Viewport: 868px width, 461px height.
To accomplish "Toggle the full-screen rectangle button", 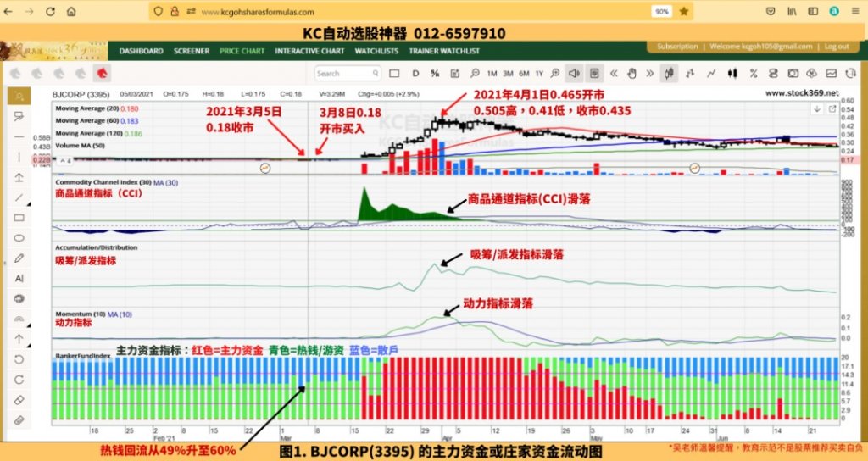I will tap(394, 73).
